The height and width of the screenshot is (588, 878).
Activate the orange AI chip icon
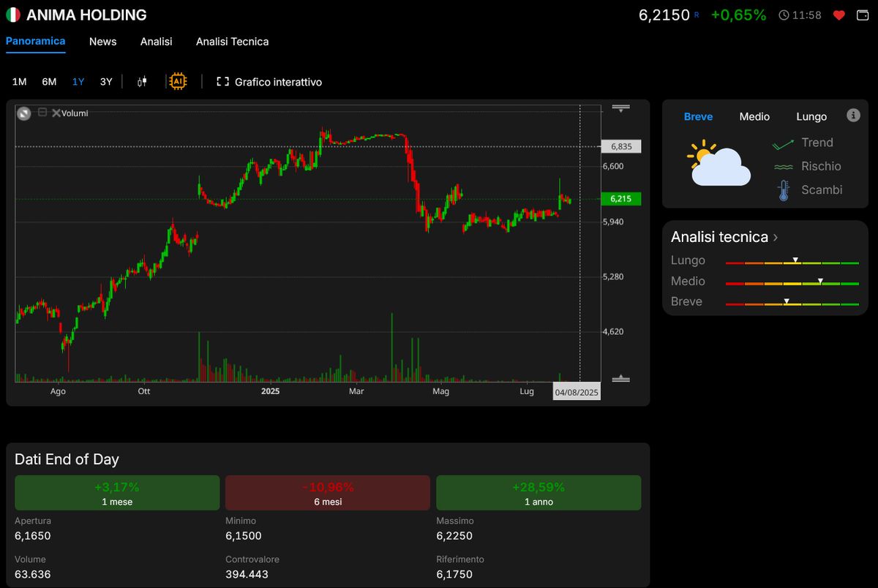click(x=177, y=82)
